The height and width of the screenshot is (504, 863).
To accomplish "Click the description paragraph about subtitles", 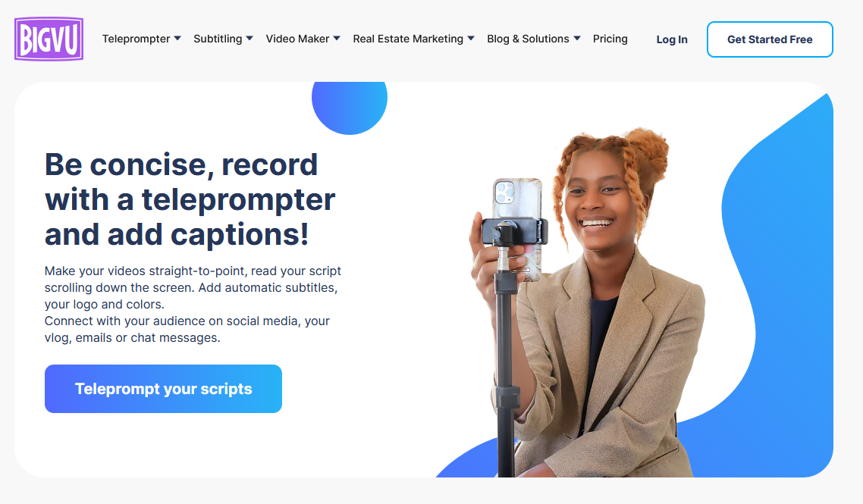I will (193, 304).
